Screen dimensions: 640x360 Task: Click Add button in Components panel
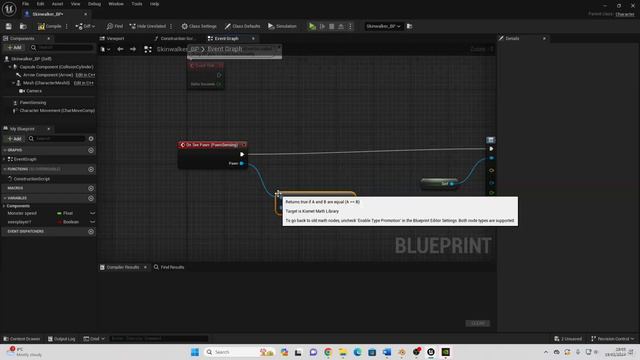click(x=14, y=48)
